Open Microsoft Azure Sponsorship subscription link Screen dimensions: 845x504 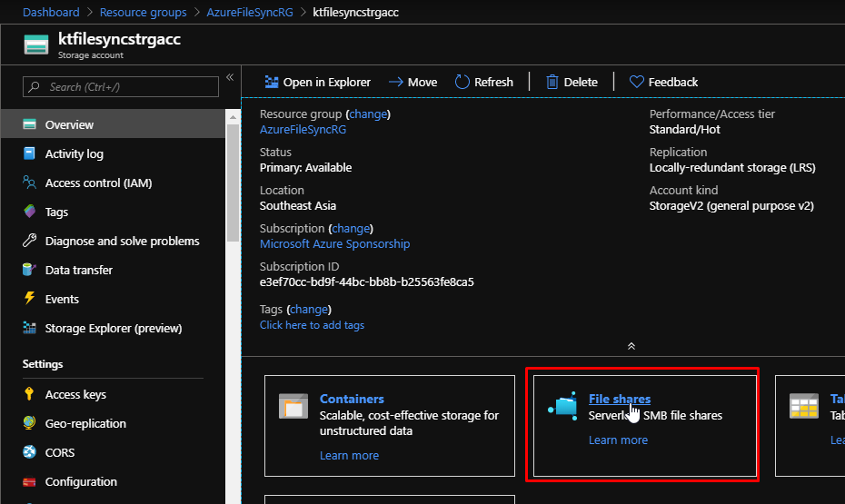coord(334,243)
